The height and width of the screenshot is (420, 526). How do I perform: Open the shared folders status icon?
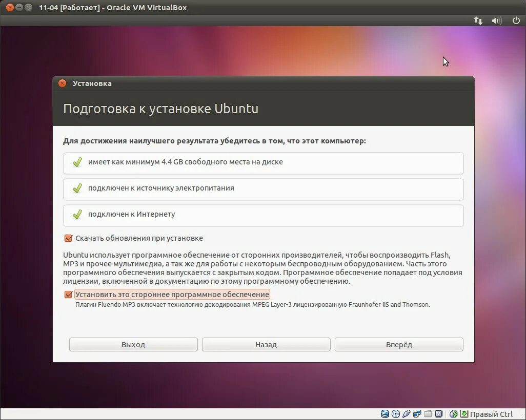pyautogui.click(x=428, y=414)
